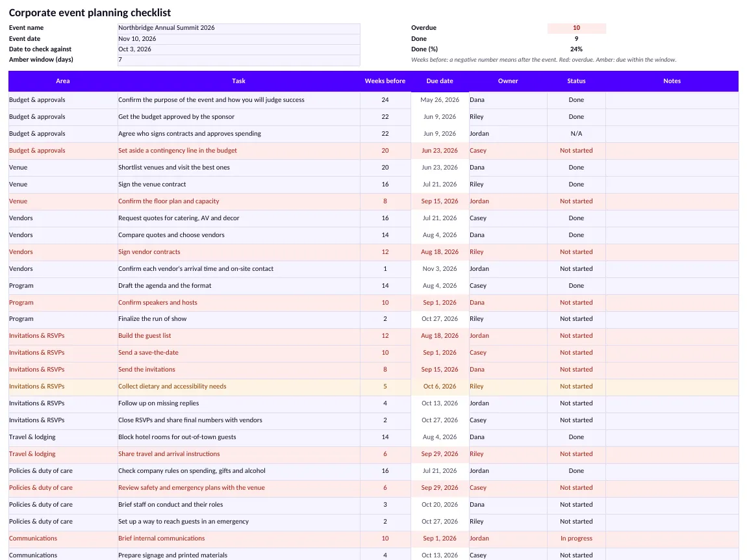
Task: Select task 'Prepare signage and printed materials'
Action: pyautogui.click(x=238, y=554)
